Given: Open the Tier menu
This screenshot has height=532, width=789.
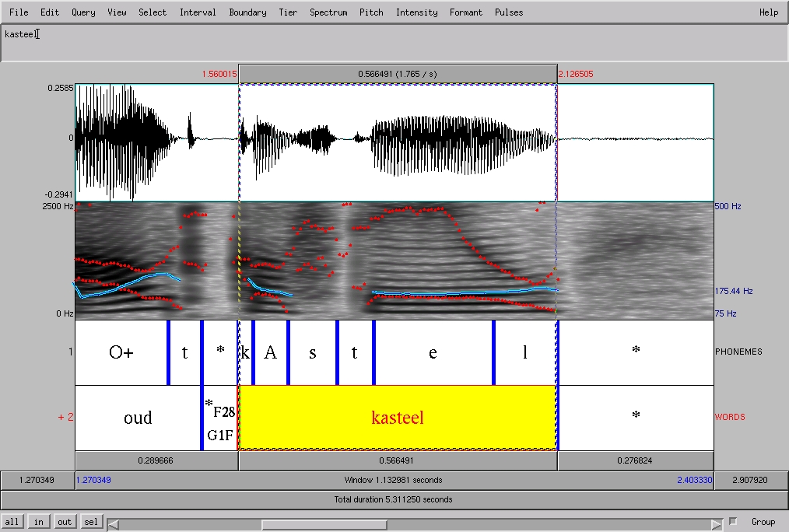Looking at the screenshot, I should pyautogui.click(x=288, y=12).
